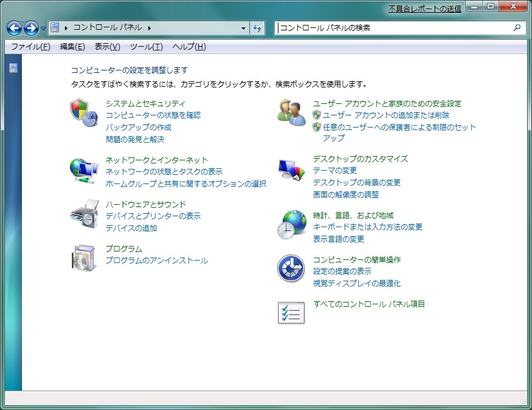
Task: Click the small icon in left sidebar
Action: [13, 68]
